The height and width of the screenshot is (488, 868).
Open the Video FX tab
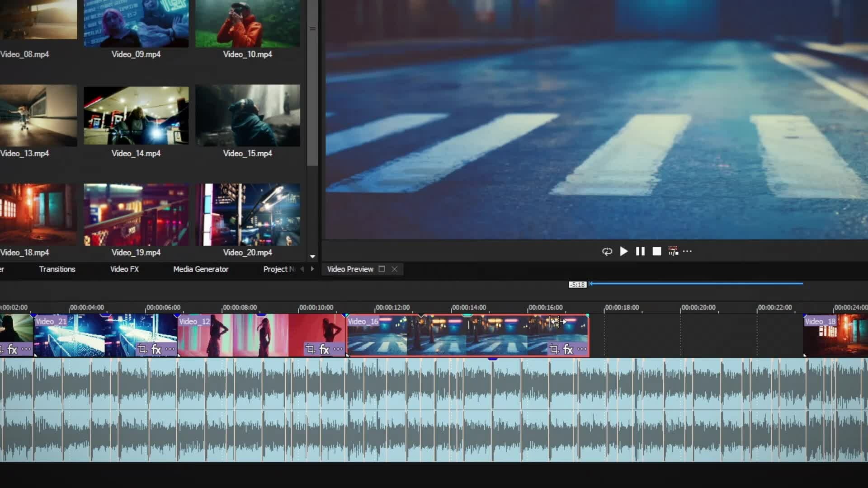pyautogui.click(x=124, y=269)
